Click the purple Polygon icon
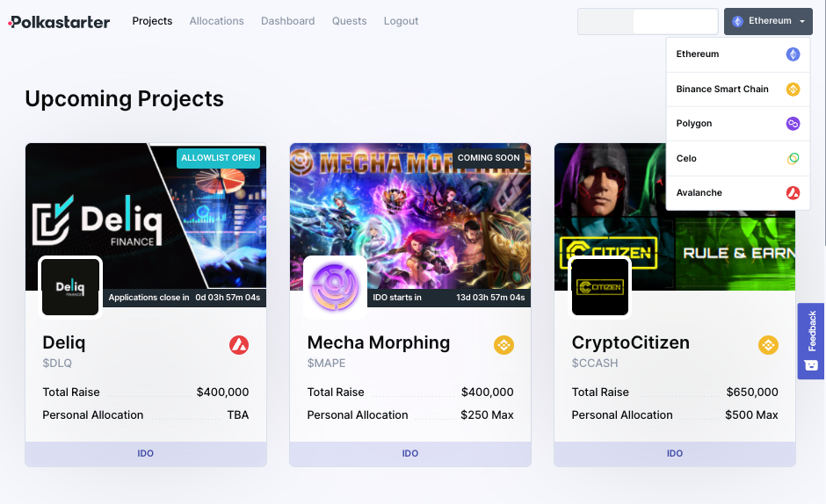The width and height of the screenshot is (826, 504). 793,123
